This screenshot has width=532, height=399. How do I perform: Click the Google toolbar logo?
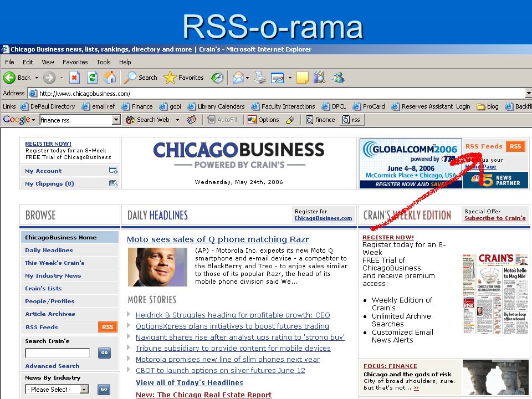click(17, 120)
